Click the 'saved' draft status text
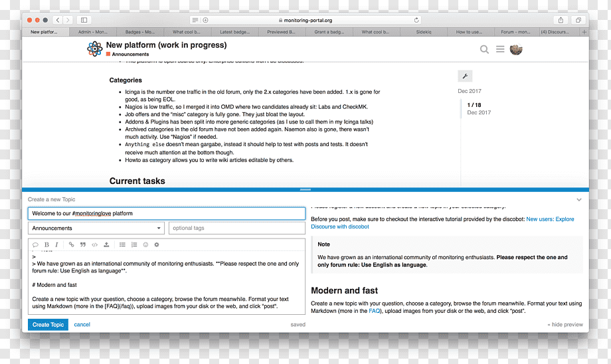 point(298,324)
